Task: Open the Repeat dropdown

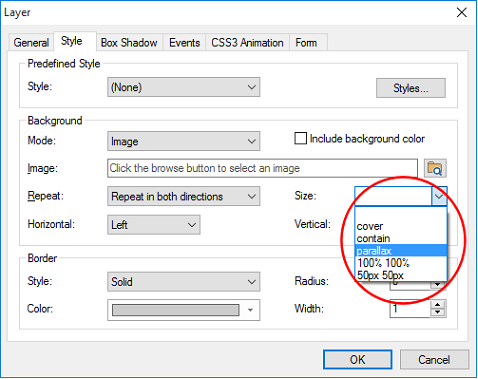Action: (183, 196)
